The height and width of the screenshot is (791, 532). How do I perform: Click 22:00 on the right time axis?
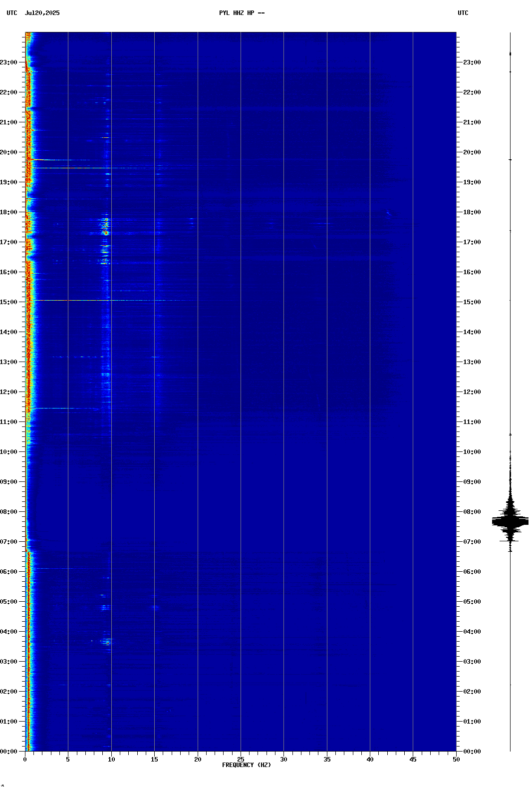pos(472,92)
